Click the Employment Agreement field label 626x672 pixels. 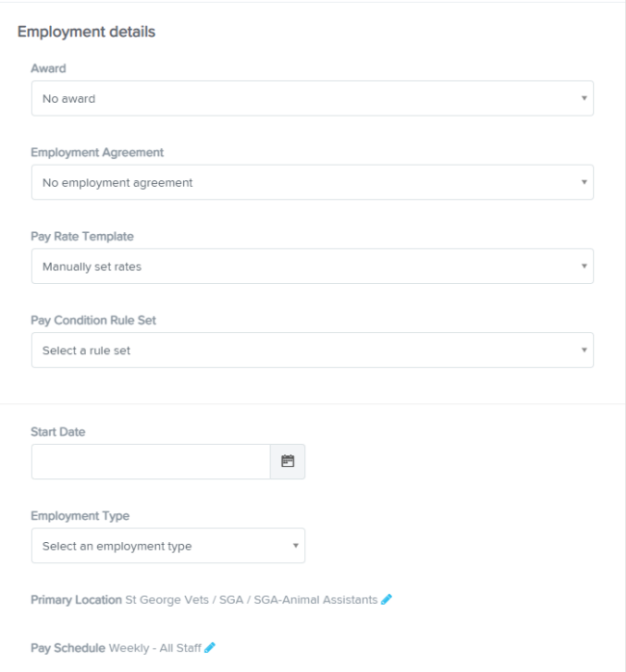pos(97,152)
